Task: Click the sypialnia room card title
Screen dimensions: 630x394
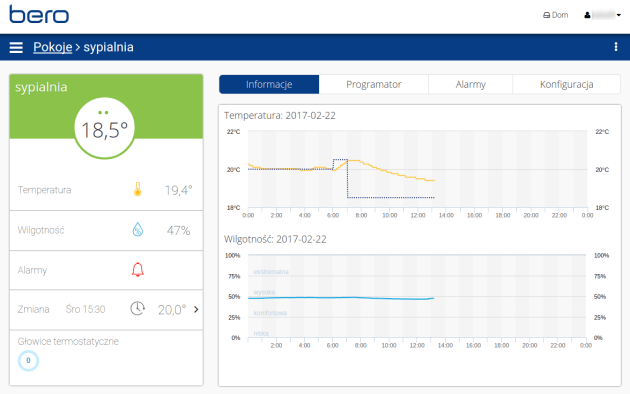Action: (41, 87)
